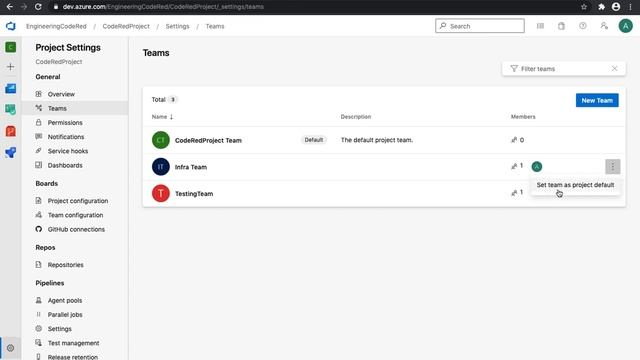Image resolution: width=640 pixels, height=360 pixels.
Task: Click the 'Default' badge on CodeRedProject Team
Action: (314, 140)
